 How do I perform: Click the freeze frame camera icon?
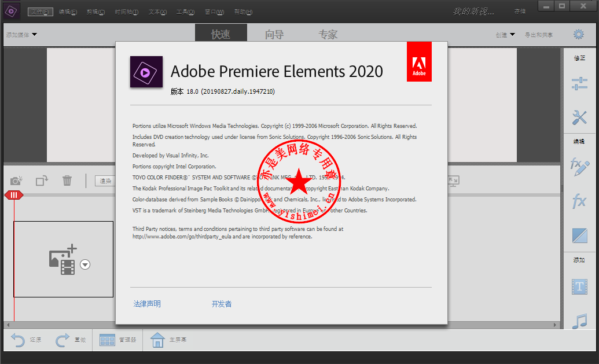point(16,181)
